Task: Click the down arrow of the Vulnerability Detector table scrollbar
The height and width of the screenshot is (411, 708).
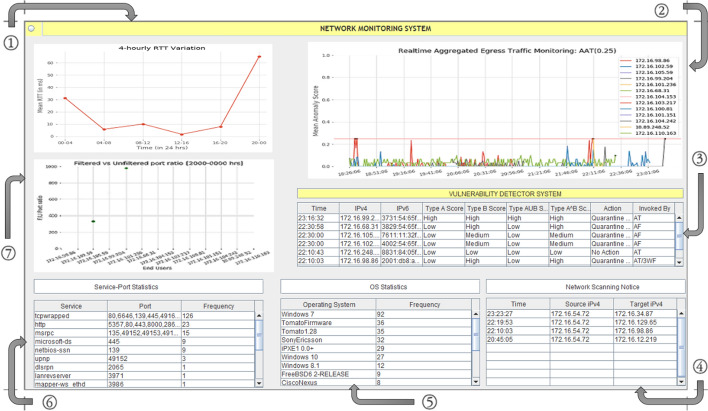Action: (679, 262)
